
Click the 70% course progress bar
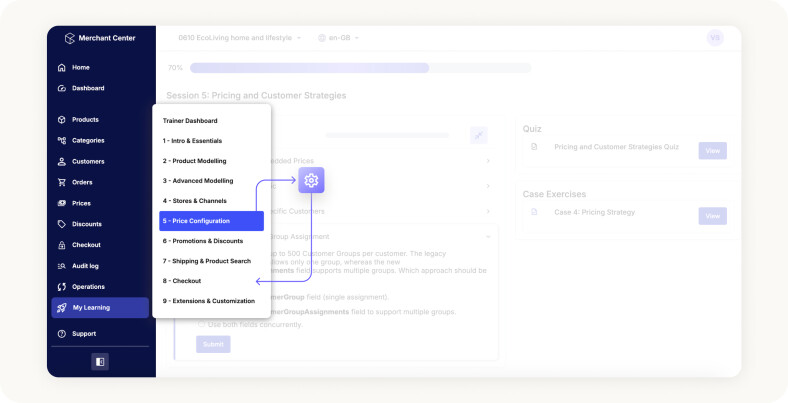click(360, 68)
